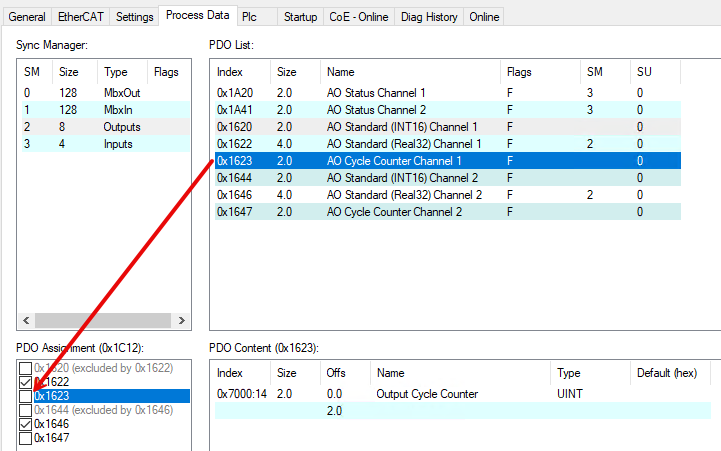Uncheck the 0x1646 PDO assignment checkbox

25,424
